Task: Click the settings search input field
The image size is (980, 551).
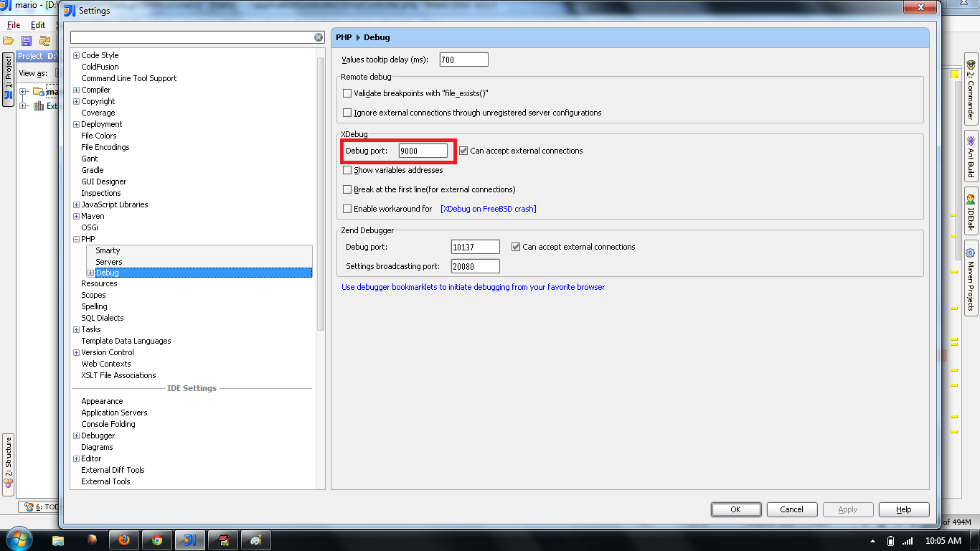Action: tap(192, 37)
